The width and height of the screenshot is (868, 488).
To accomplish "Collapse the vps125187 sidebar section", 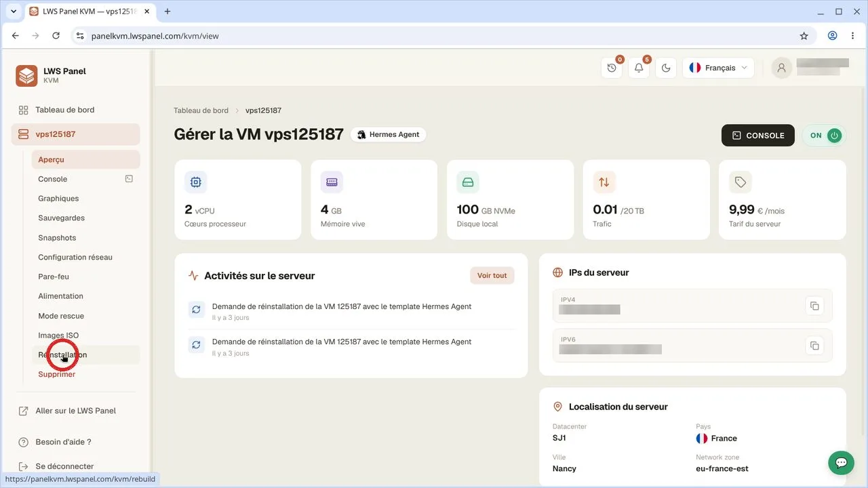I will point(76,134).
